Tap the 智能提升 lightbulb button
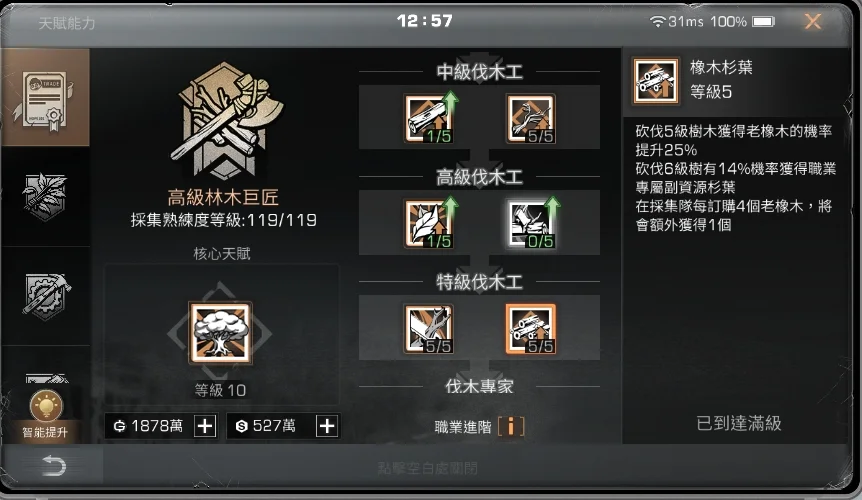Screen dimensions: 862x500 click(x=45, y=415)
